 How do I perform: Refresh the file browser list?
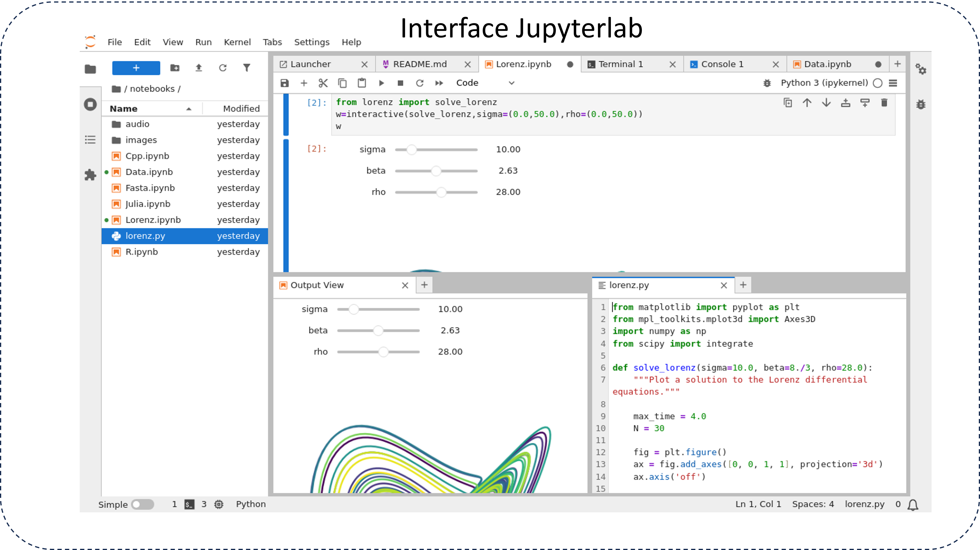[223, 68]
